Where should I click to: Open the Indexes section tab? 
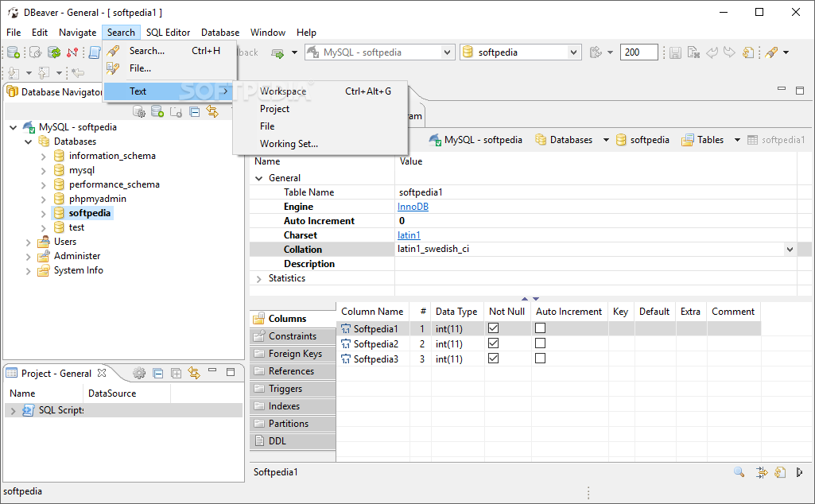coord(293,406)
